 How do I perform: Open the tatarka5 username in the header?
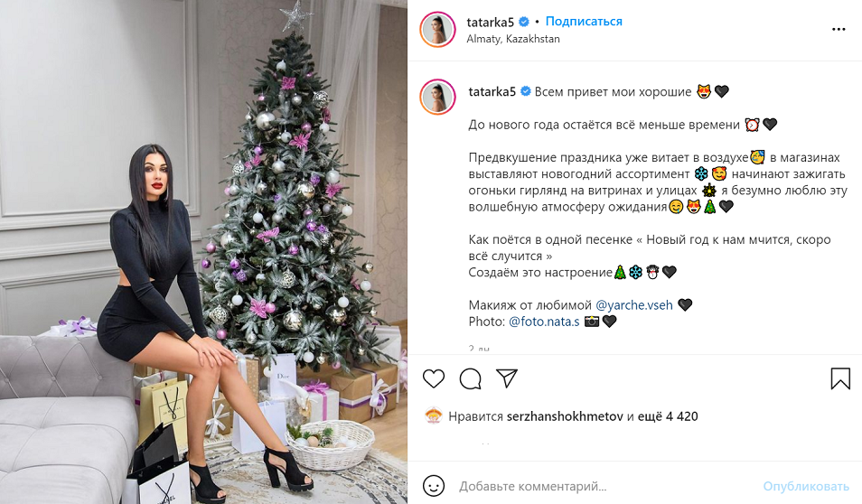491,22
